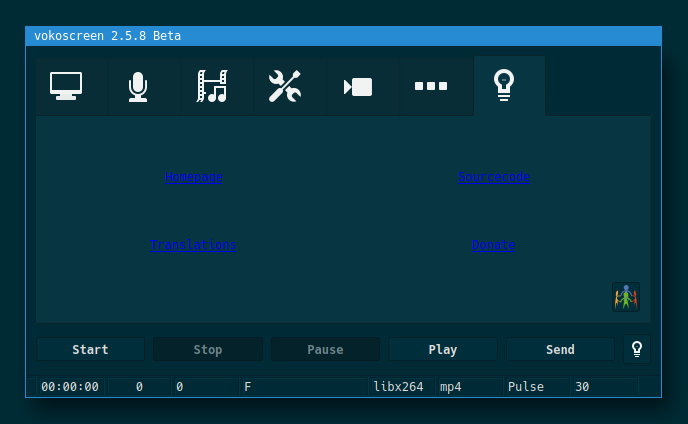Click the colorful people icon
688x424 pixels.
(x=626, y=297)
